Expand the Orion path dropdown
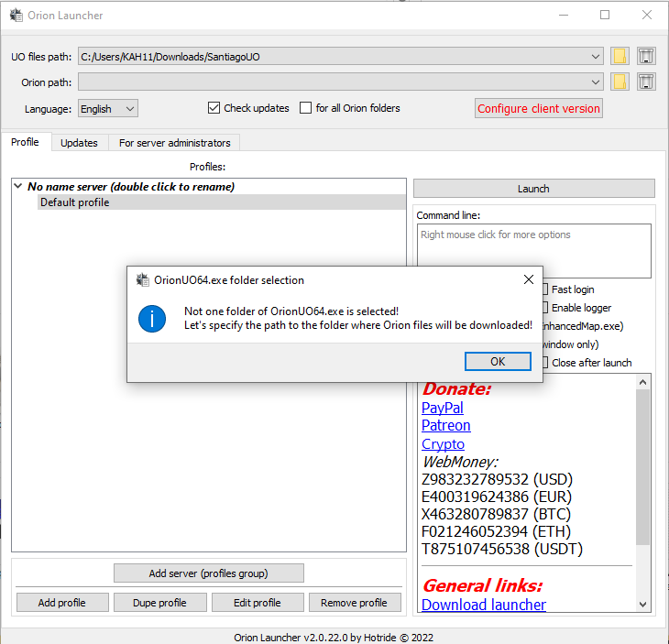 pos(597,82)
